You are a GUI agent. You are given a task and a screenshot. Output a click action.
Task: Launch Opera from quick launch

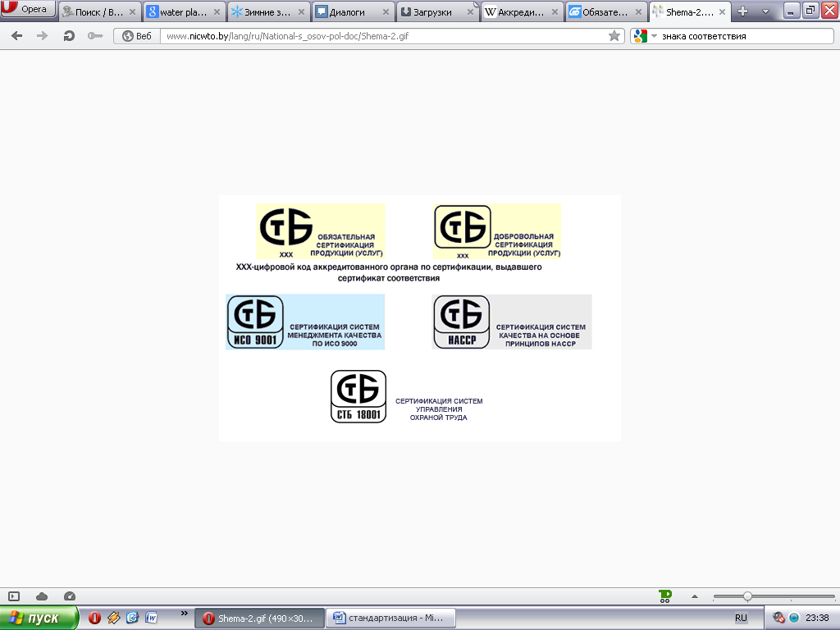(95, 618)
